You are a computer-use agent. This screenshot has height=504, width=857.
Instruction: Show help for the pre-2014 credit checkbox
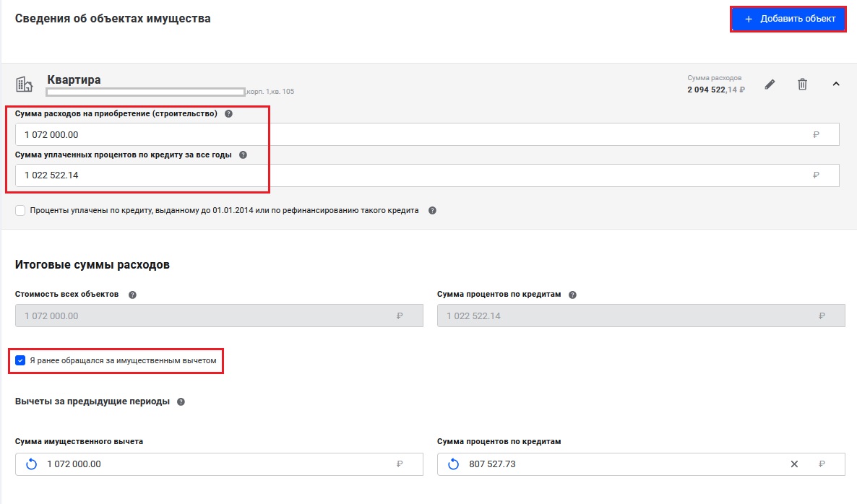point(432,211)
